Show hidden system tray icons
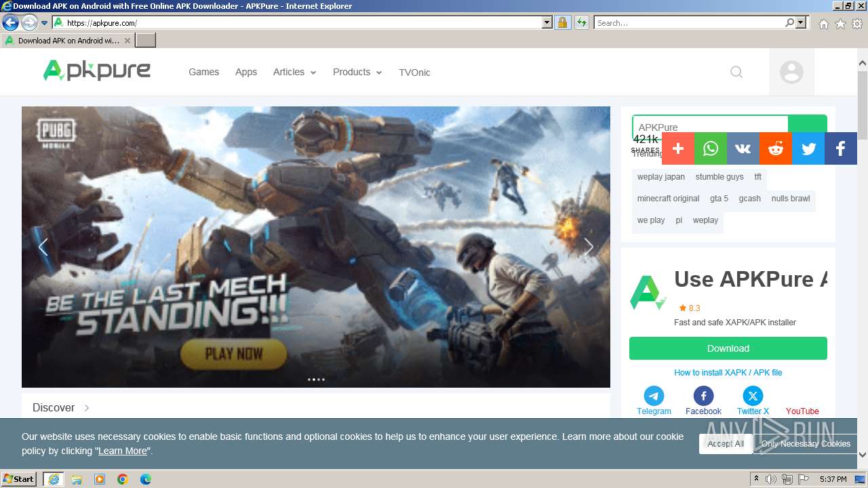Screen dimensions: 868x488 click(x=756, y=479)
